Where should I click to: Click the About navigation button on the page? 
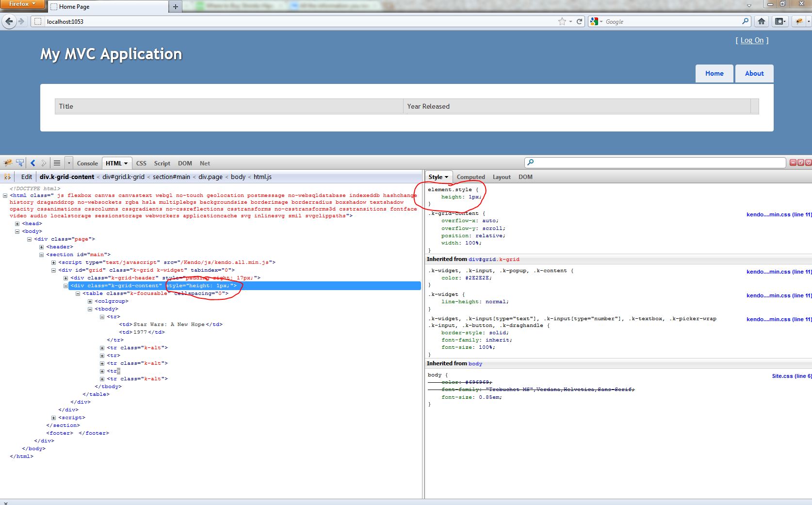click(x=754, y=73)
